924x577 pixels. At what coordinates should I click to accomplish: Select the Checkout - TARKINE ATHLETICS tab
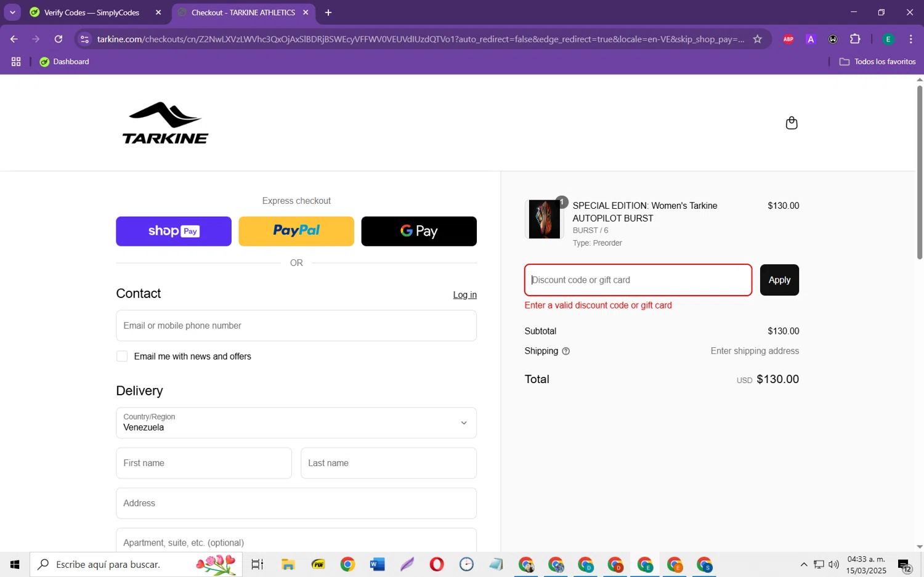pos(243,12)
